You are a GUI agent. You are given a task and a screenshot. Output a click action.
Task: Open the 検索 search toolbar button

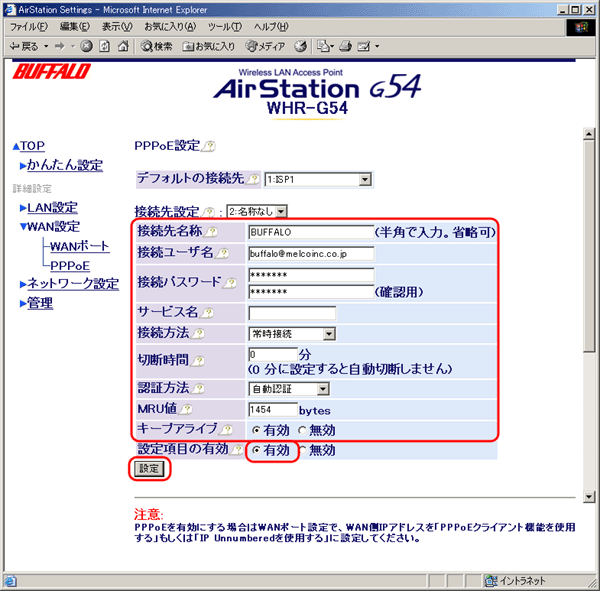click(157, 46)
